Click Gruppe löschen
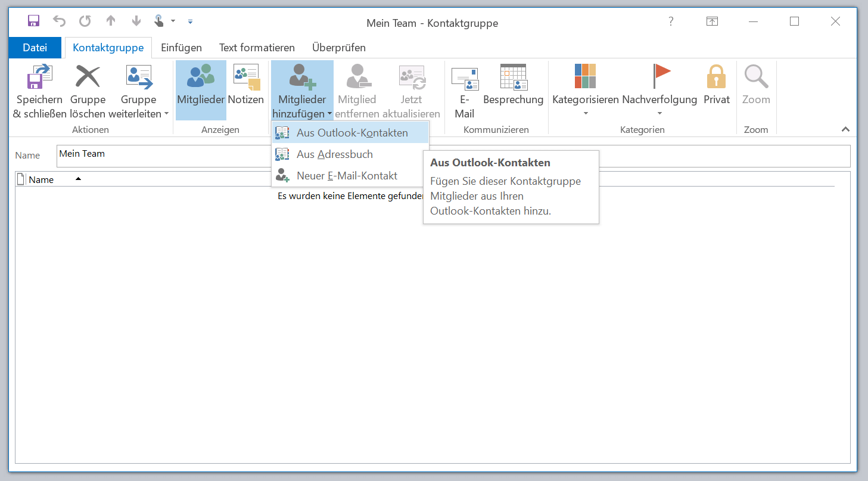 [88, 91]
